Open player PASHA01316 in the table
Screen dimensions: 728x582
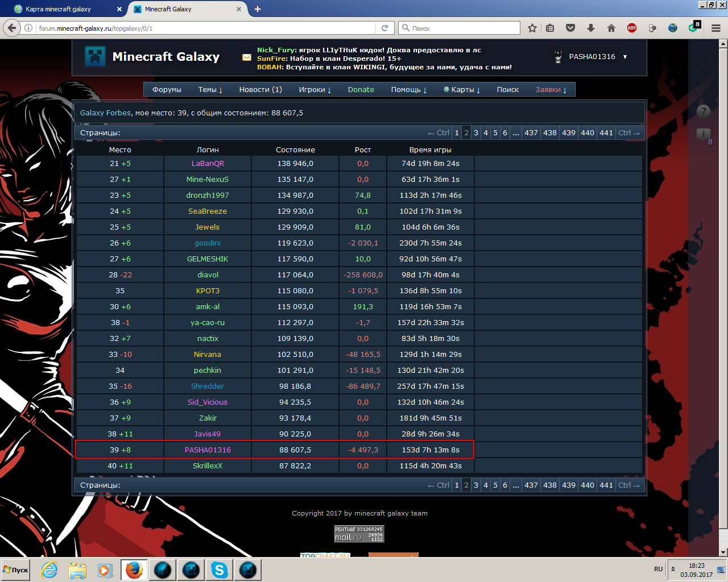(208, 450)
